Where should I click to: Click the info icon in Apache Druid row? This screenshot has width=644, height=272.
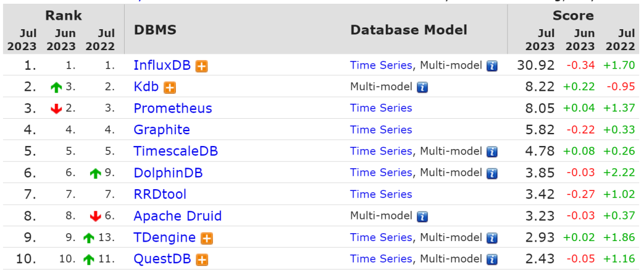coord(422,217)
